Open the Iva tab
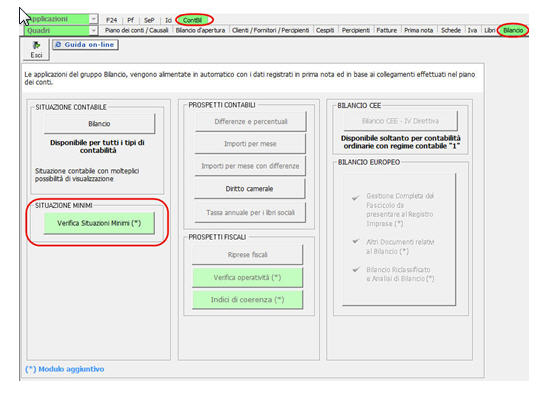Image resolution: width=549 pixels, height=395 pixels. (473, 30)
